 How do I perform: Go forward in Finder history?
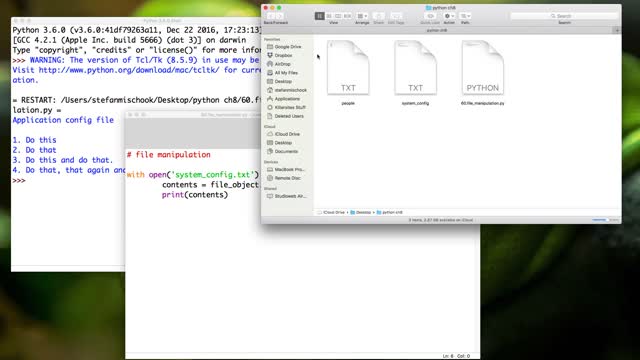[280, 16]
